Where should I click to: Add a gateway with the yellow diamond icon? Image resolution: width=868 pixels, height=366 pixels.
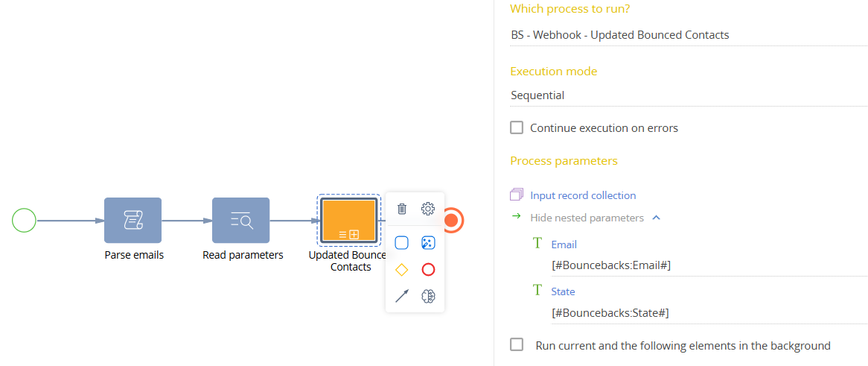pyautogui.click(x=402, y=269)
